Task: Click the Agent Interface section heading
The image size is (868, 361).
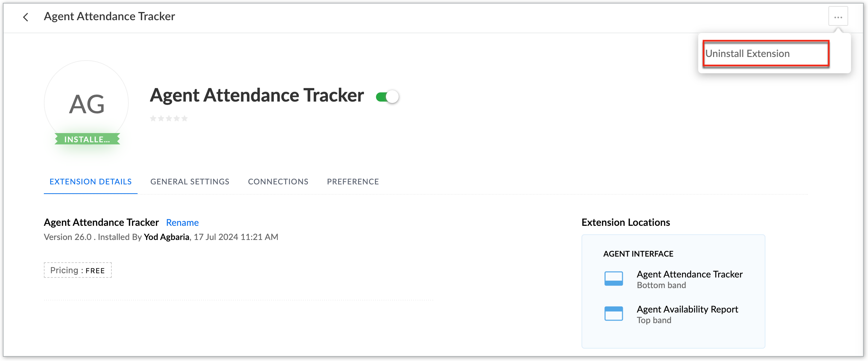Action: [638, 254]
